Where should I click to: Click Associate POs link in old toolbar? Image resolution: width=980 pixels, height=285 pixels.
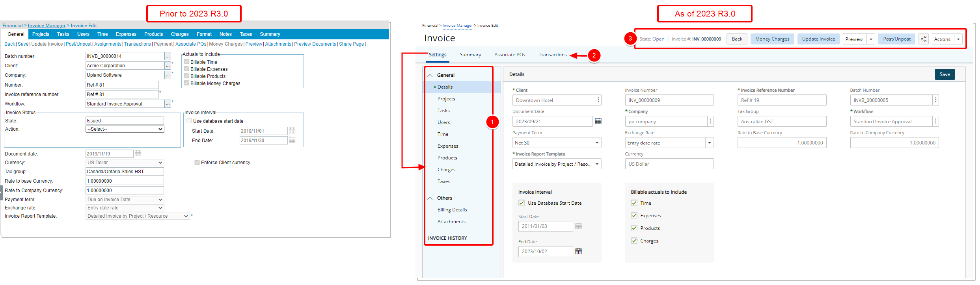[191, 44]
